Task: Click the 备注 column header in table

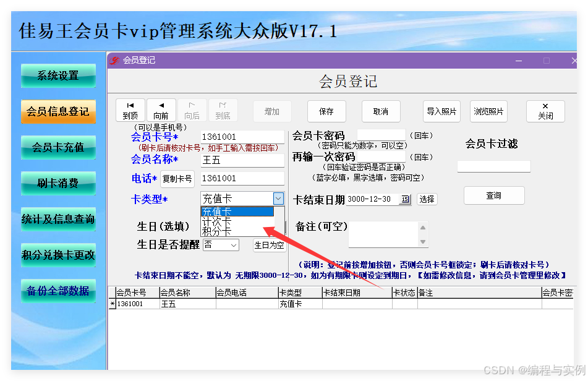Action: point(479,293)
